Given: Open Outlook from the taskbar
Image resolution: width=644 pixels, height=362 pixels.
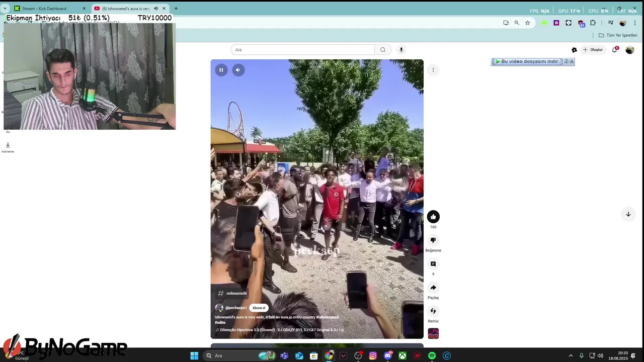Looking at the screenshot, I should (x=299, y=355).
